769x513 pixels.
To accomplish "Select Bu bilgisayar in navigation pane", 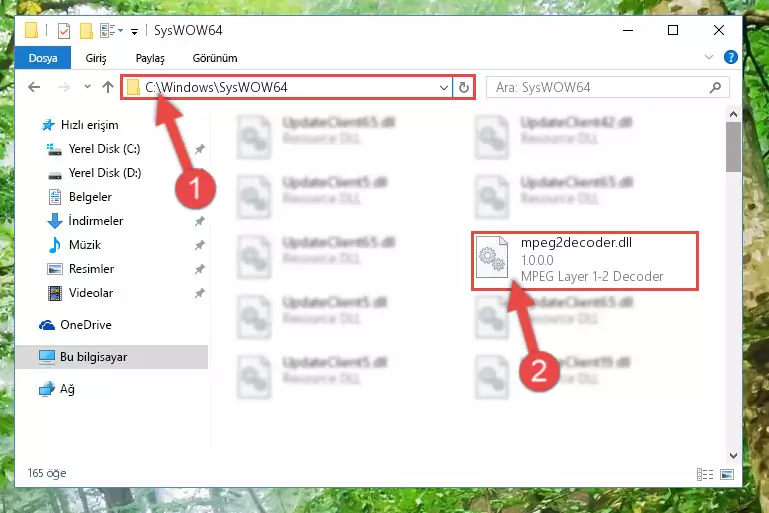I will pos(112,357).
